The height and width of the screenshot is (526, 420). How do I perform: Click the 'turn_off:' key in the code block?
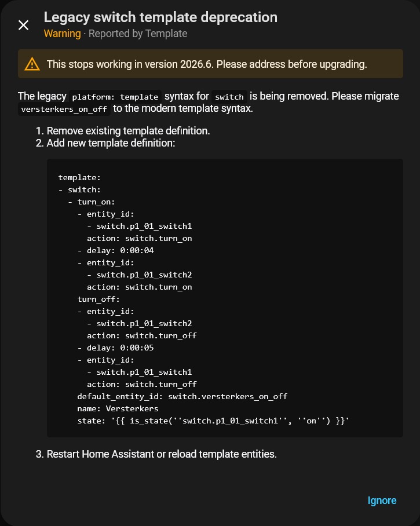pos(98,299)
